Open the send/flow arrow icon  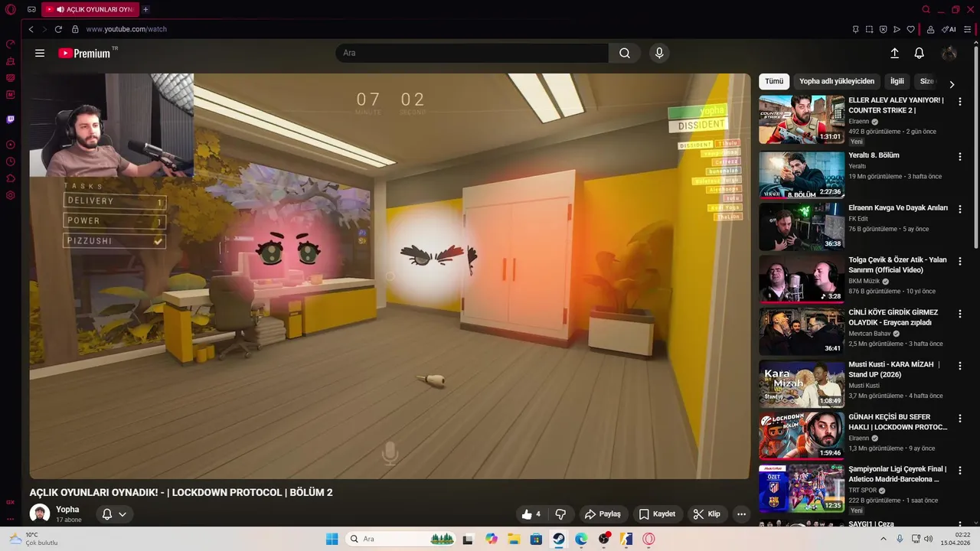coord(897,29)
